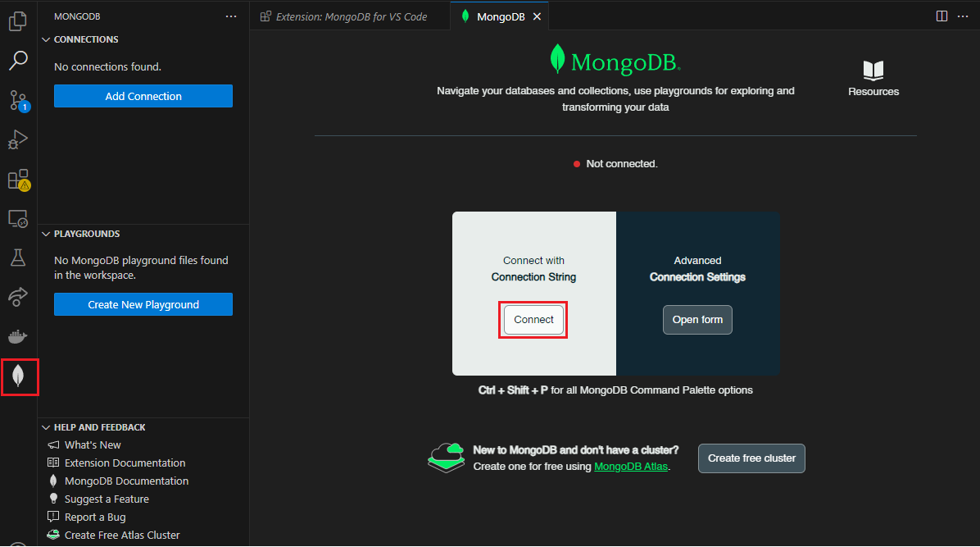Image resolution: width=980 pixels, height=547 pixels.
Task: Select Report a Bug entry
Action: (x=95, y=517)
